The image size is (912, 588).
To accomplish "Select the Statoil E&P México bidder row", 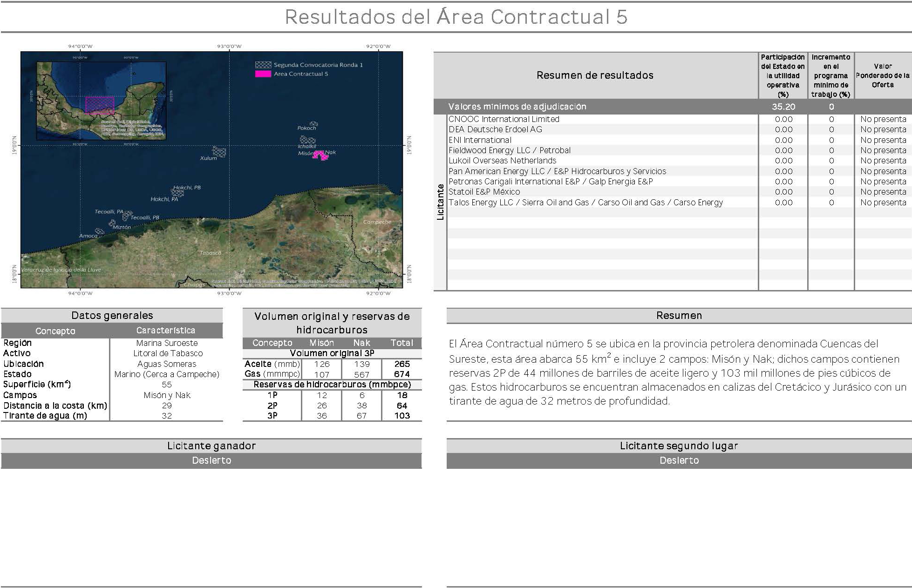I will (x=484, y=192).
